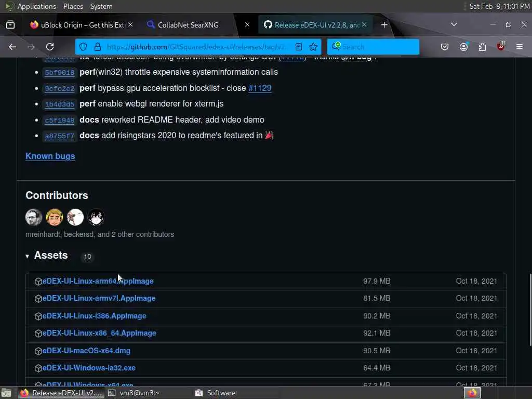Open the System menu

pos(101,6)
